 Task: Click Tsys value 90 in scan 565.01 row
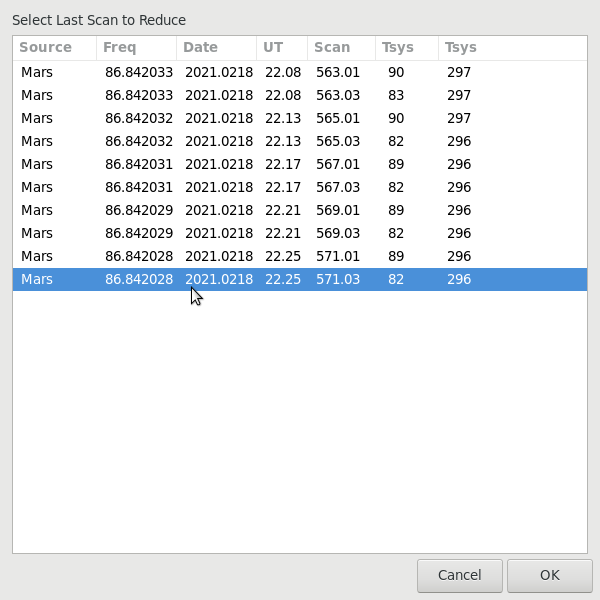pos(396,118)
